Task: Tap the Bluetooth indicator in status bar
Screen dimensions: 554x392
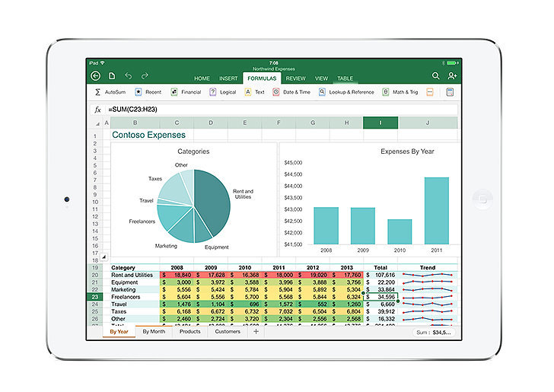Action: point(443,63)
